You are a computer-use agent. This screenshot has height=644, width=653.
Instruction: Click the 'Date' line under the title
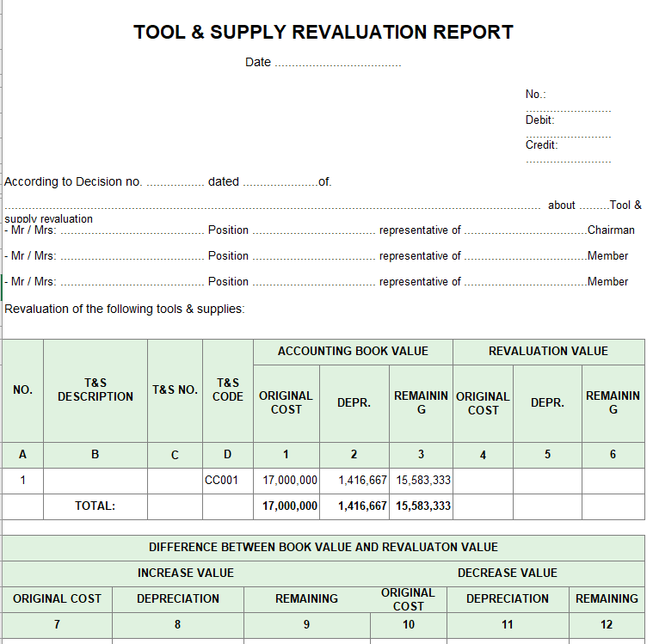[323, 62]
